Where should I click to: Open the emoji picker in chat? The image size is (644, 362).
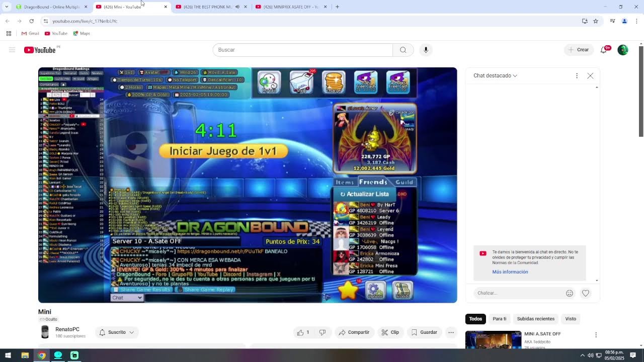tap(570, 293)
